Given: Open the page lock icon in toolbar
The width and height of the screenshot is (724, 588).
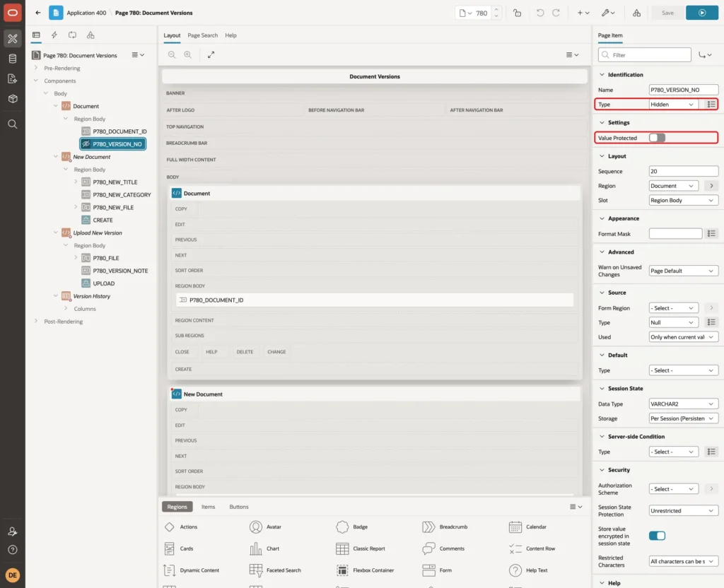Looking at the screenshot, I should pos(517,13).
